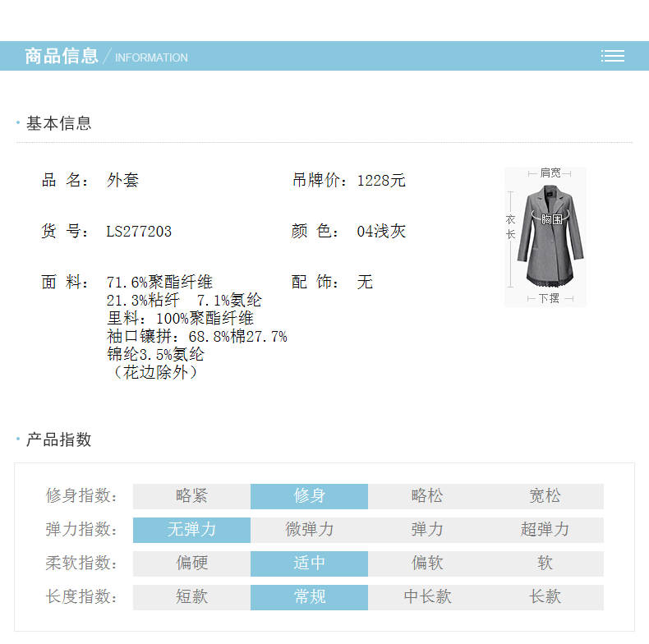
Task: Pick 短款 length option
Action: [x=191, y=597]
